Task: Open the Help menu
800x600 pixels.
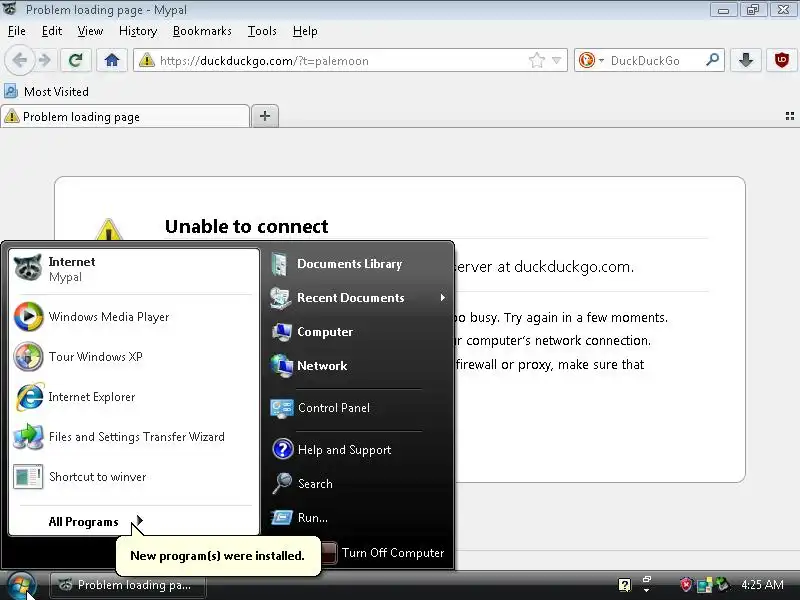Action: coord(305,31)
